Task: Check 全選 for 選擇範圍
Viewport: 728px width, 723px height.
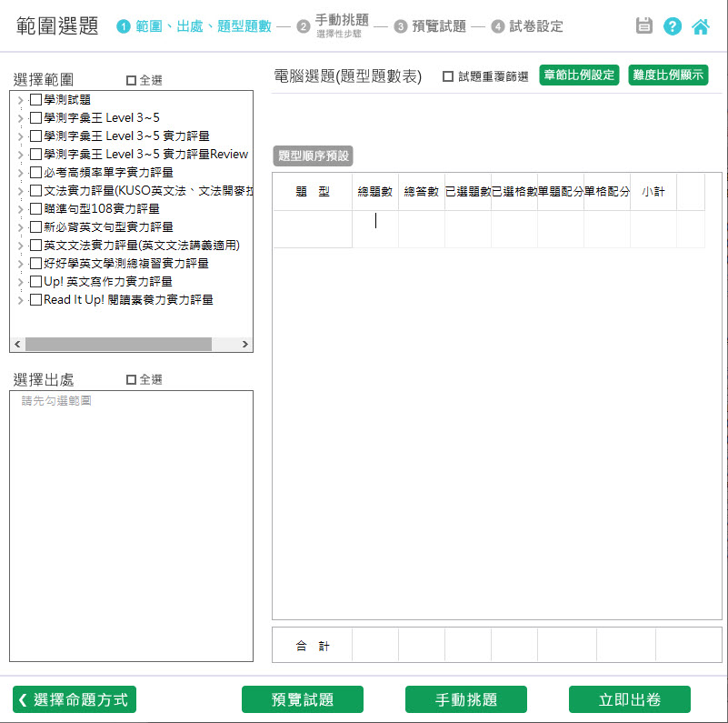Action: click(132, 80)
